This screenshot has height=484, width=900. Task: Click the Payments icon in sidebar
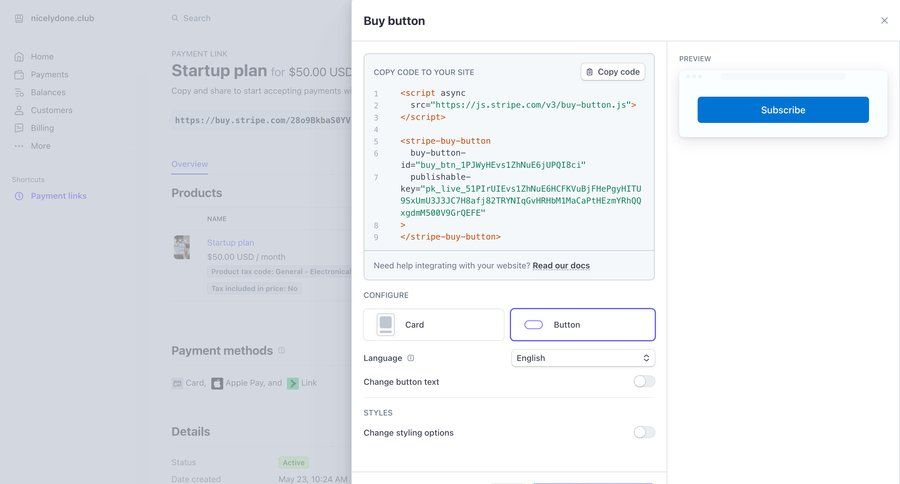point(19,75)
